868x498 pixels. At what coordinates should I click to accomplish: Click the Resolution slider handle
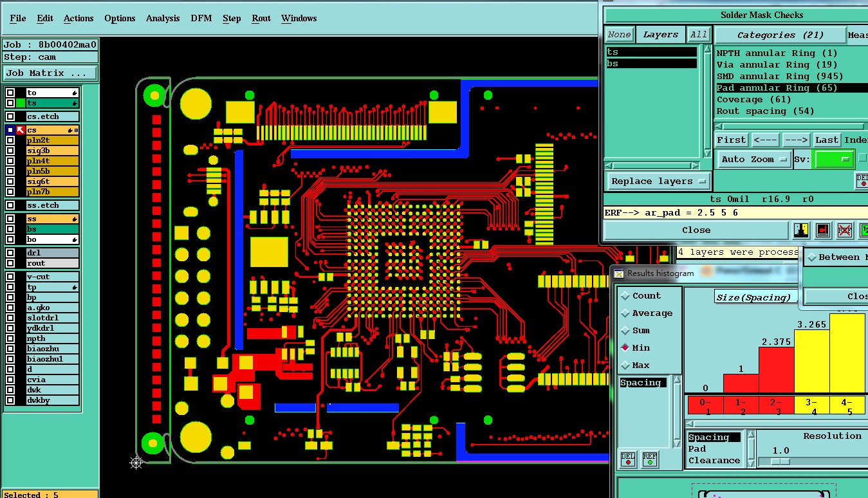pyautogui.click(x=780, y=461)
